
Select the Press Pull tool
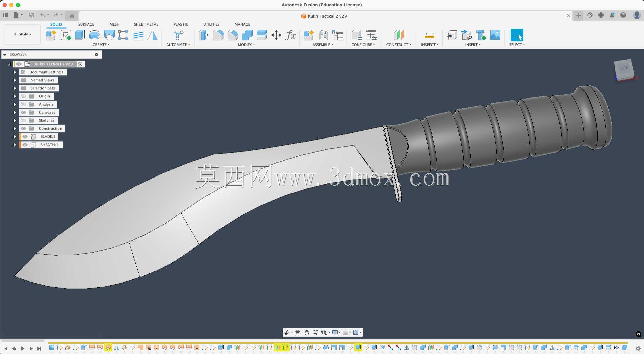(x=204, y=35)
